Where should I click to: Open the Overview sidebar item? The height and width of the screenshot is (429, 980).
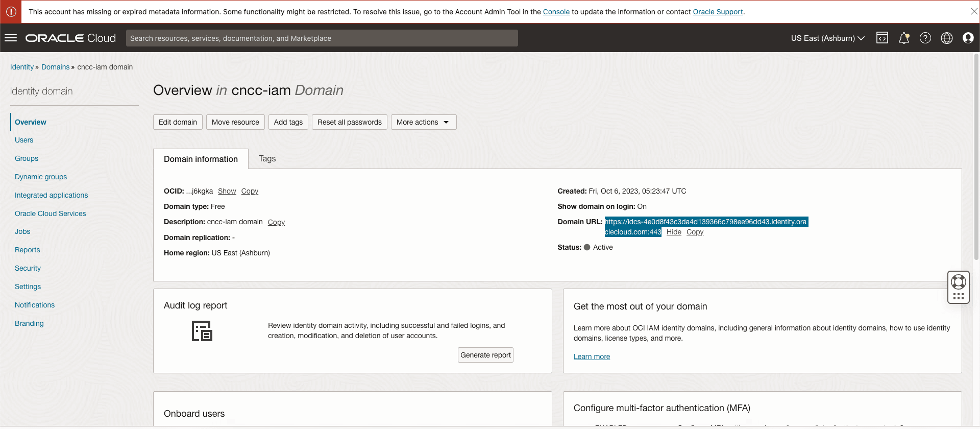31,122
